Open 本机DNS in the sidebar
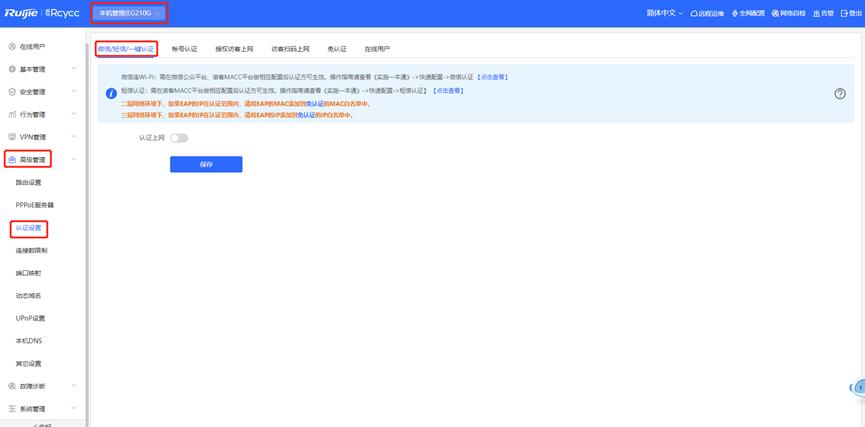This screenshot has height=427, width=865. (x=29, y=341)
